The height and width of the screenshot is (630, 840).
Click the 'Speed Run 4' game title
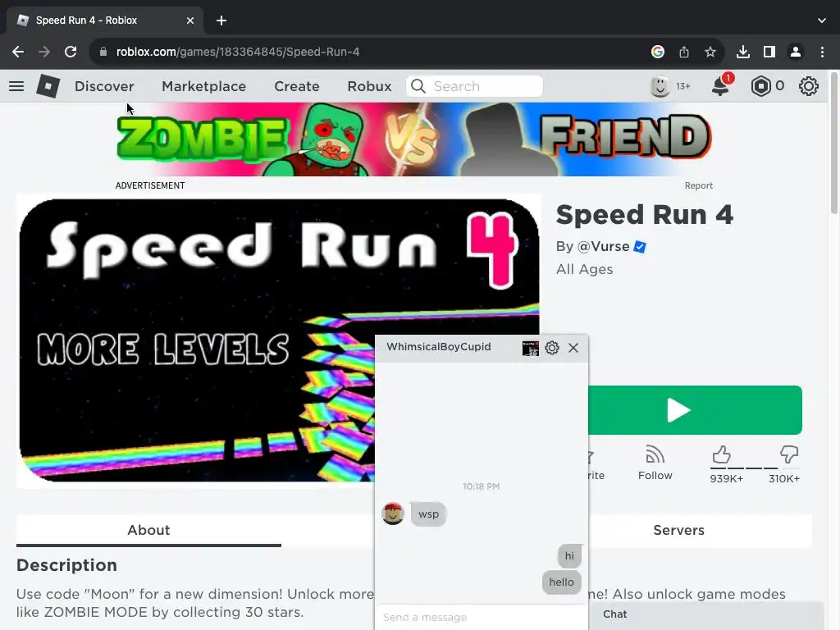click(645, 215)
